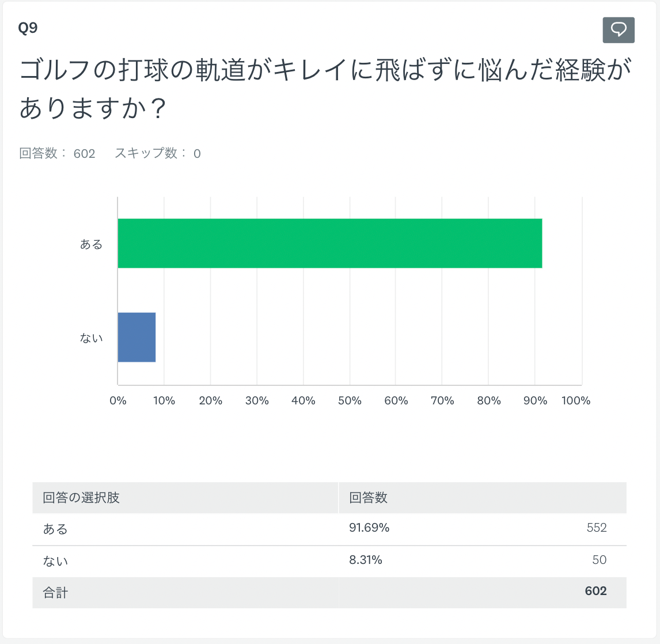Select the 91.69% value in table
Screen dimensions: 660x644
pos(369,528)
